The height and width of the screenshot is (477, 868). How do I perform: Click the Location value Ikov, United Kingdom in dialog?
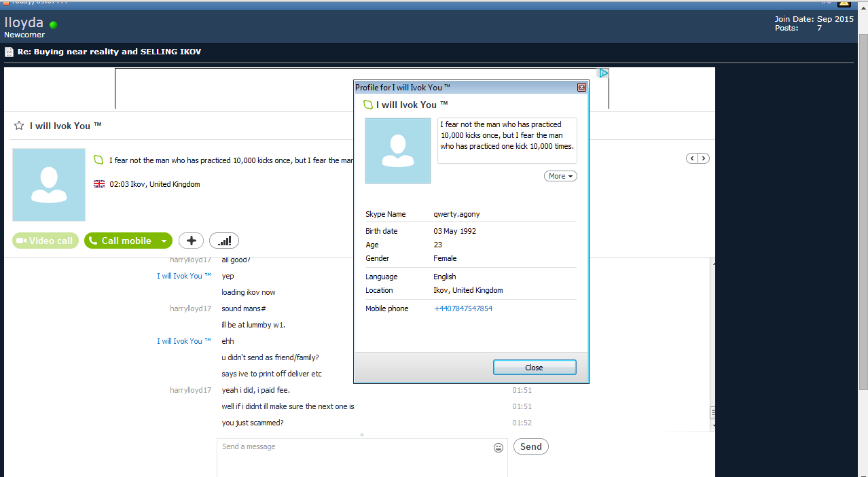point(469,290)
